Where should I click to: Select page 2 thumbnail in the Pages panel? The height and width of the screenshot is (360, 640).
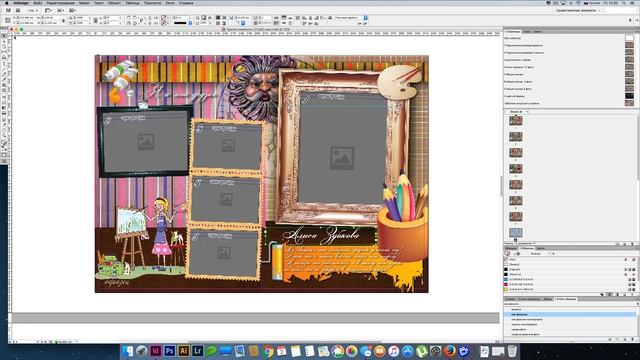click(516, 136)
